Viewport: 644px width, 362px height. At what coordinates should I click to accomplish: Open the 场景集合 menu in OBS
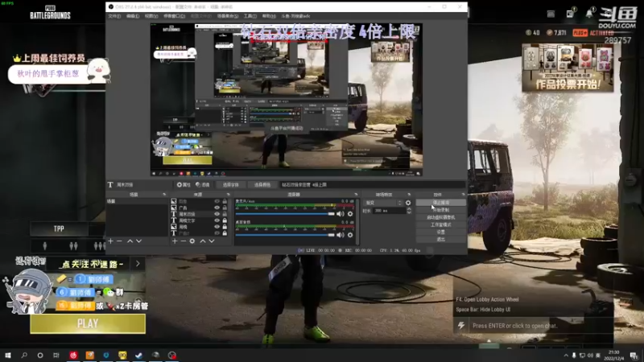point(228,16)
